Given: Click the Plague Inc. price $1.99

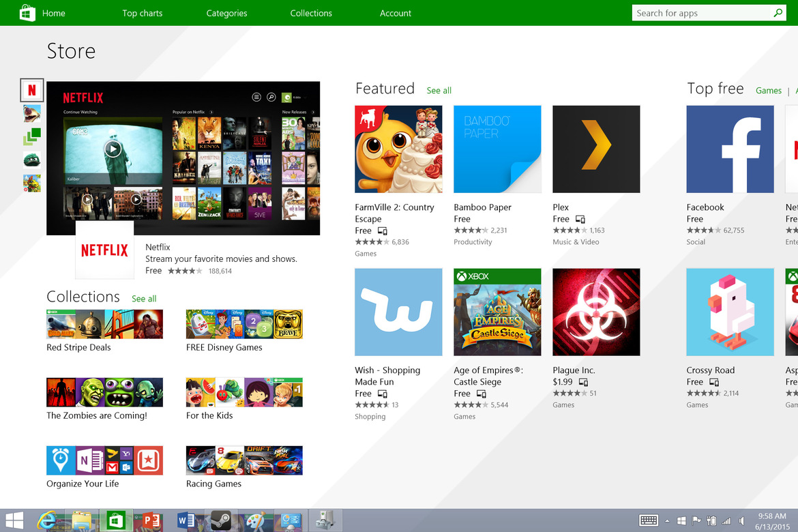Looking at the screenshot, I should [x=563, y=382].
